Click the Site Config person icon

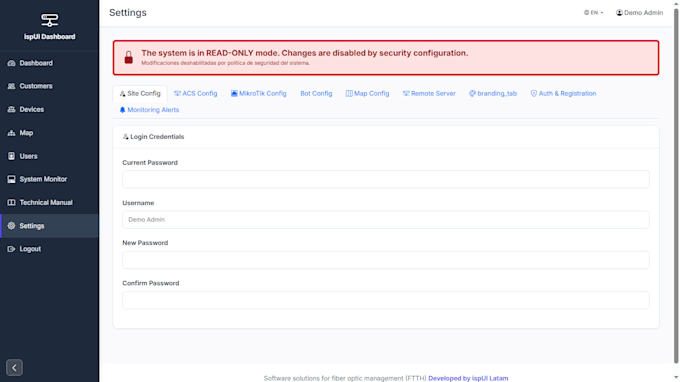[123, 94]
